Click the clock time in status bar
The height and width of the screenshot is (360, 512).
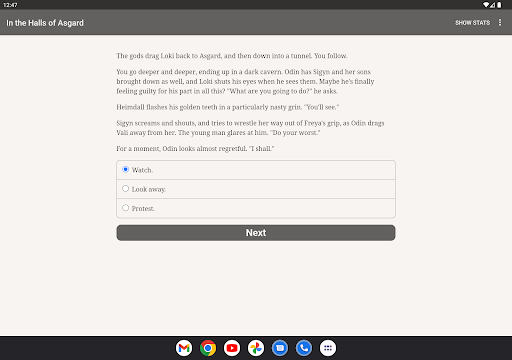point(10,5)
